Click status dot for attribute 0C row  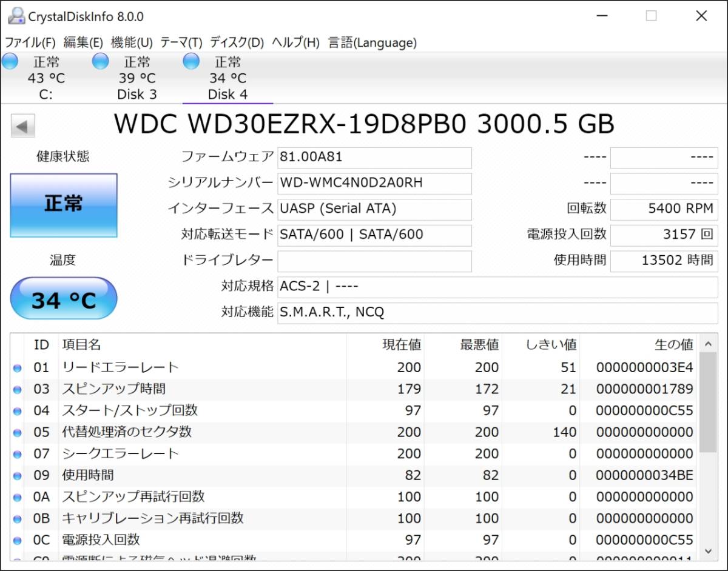coord(17,541)
